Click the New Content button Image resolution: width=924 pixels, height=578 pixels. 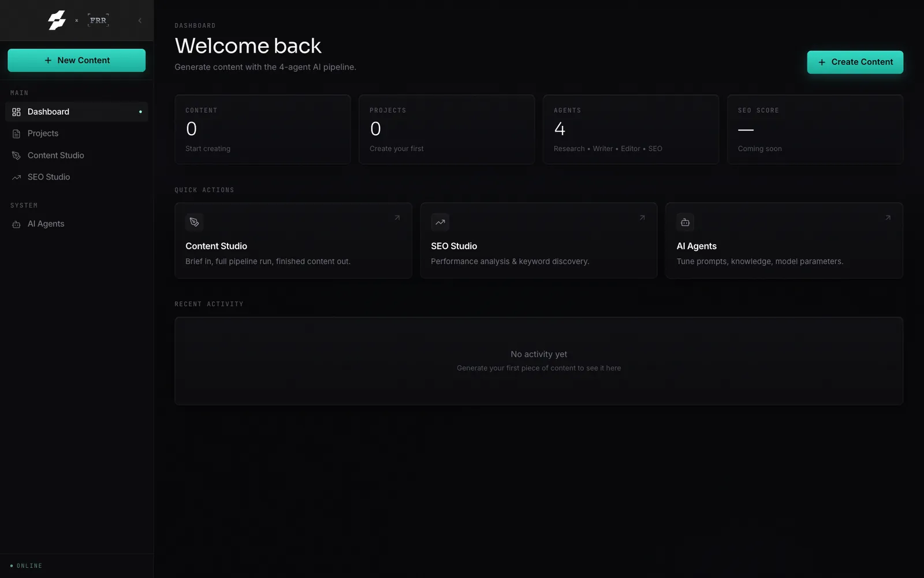pos(76,60)
